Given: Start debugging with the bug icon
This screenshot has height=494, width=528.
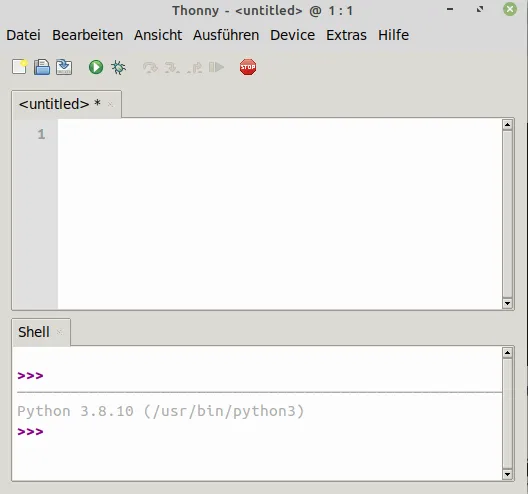Looking at the screenshot, I should tap(119, 67).
